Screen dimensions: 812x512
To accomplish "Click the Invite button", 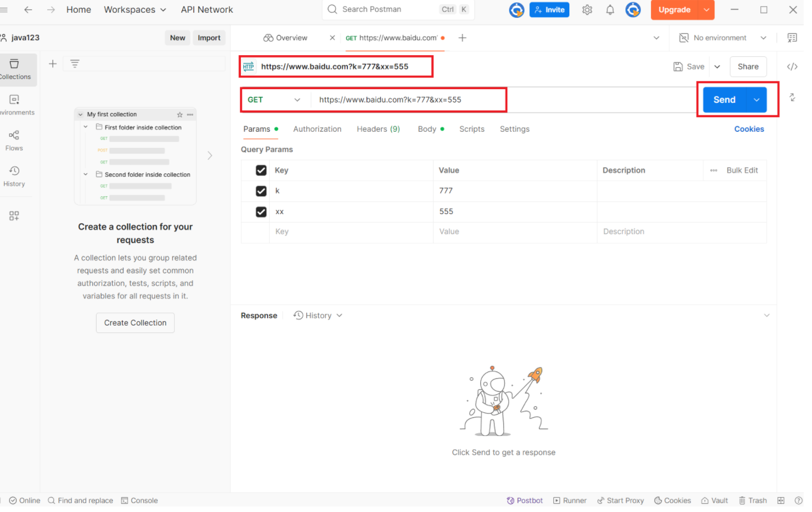I will pyautogui.click(x=549, y=10).
